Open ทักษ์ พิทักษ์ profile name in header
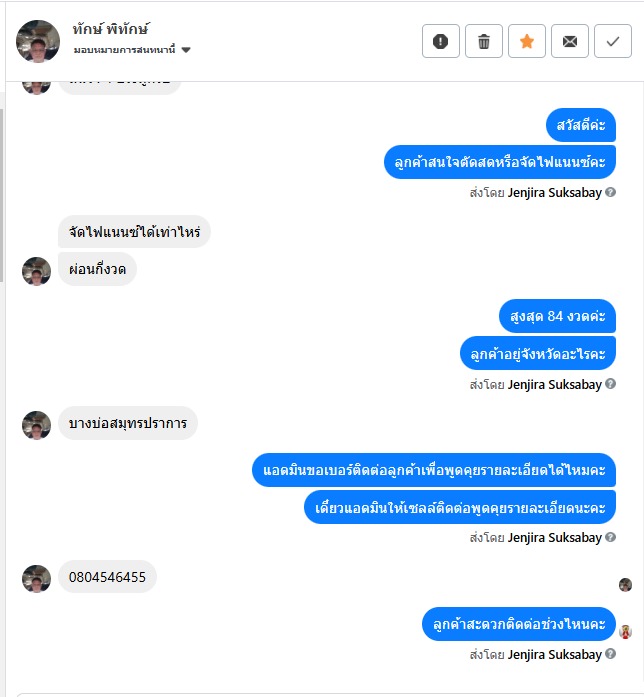644x697 pixels. [x=111, y=29]
